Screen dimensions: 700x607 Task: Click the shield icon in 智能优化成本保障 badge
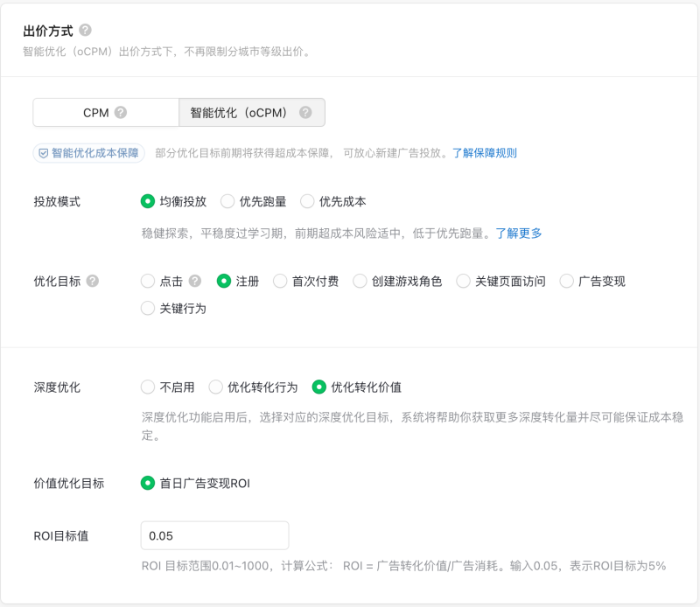click(43, 151)
